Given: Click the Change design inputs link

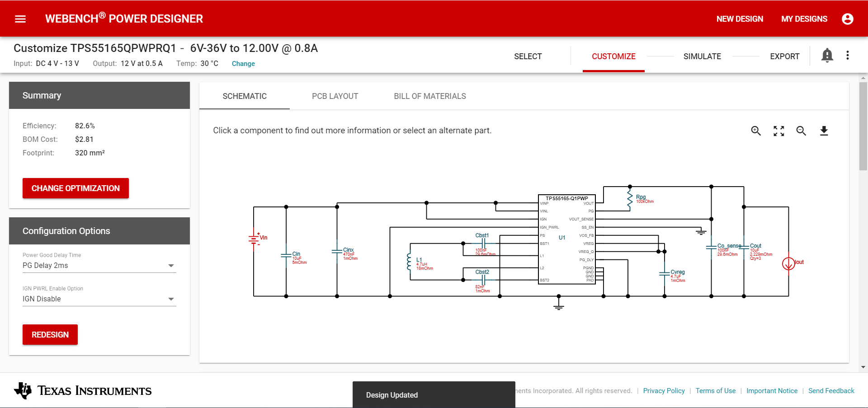Looking at the screenshot, I should click(243, 64).
